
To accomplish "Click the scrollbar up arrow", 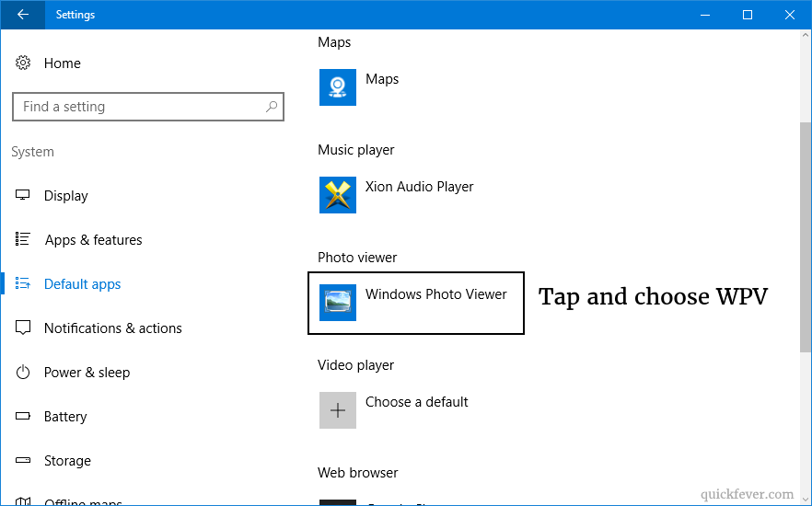I will (x=806, y=36).
